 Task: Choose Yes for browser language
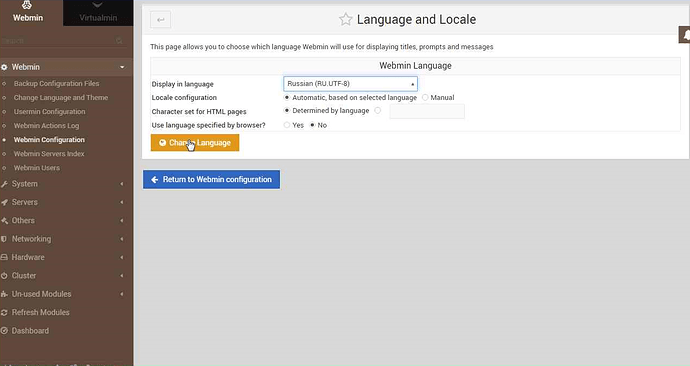(x=287, y=125)
